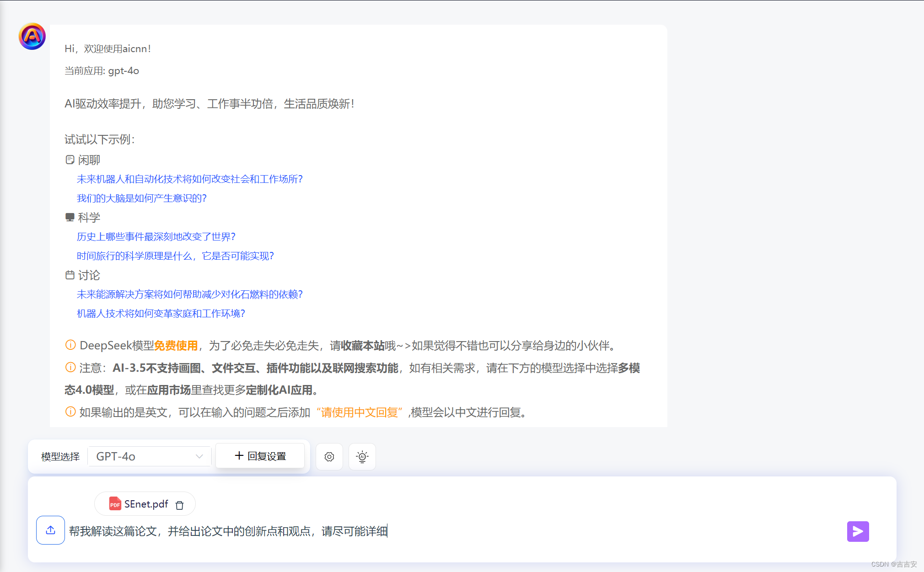Click the PDF icon on SEnet.pdf attachment

tap(114, 503)
